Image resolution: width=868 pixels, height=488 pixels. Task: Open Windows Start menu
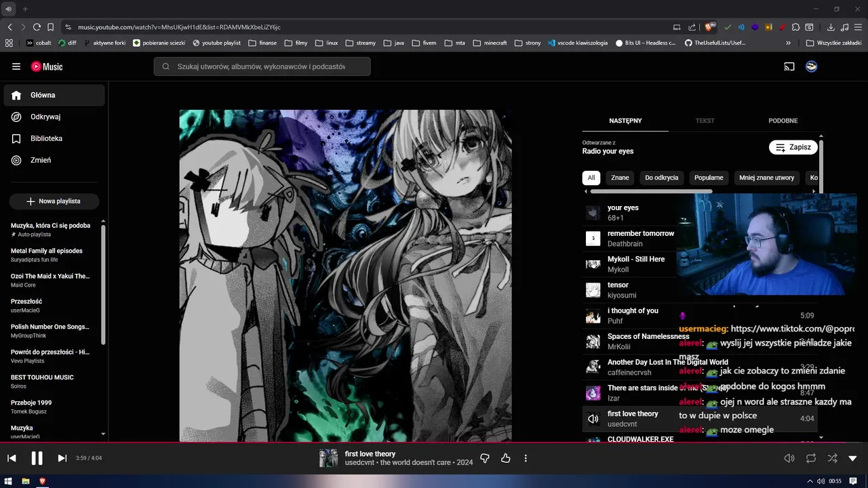click(9, 481)
